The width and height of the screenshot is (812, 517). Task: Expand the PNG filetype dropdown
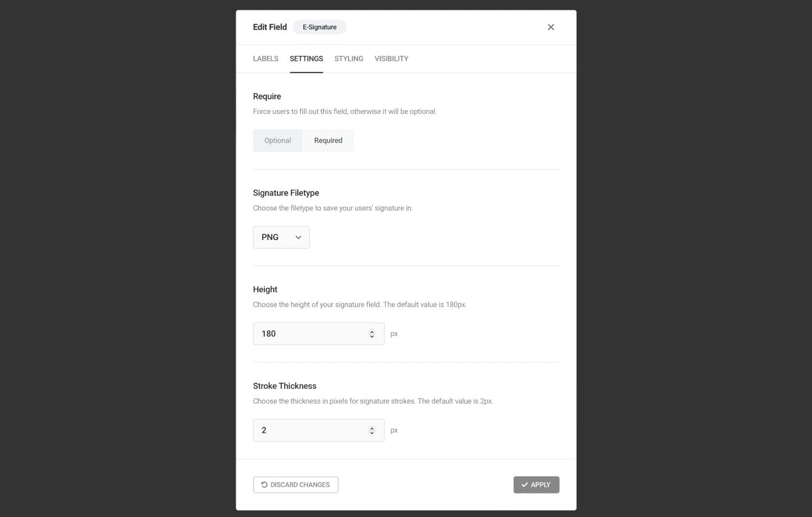click(281, 238)
